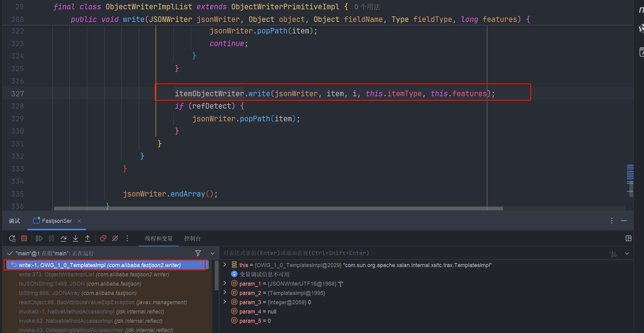Image resolution: width=644 pixels, height=333 pixels.
Task: Click itemObjectWriter on line 327
Action: (x=210, y=93)
